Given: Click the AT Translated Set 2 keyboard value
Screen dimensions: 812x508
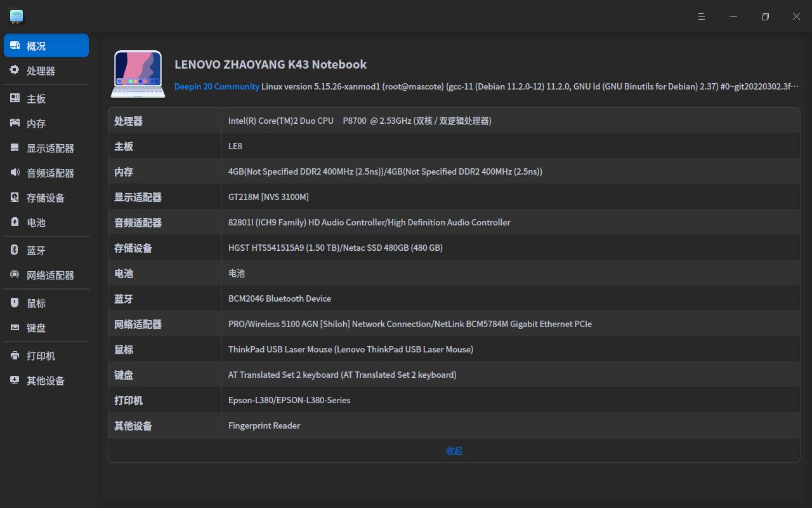Looking at the screenshot, I should (x=343, y=375).
